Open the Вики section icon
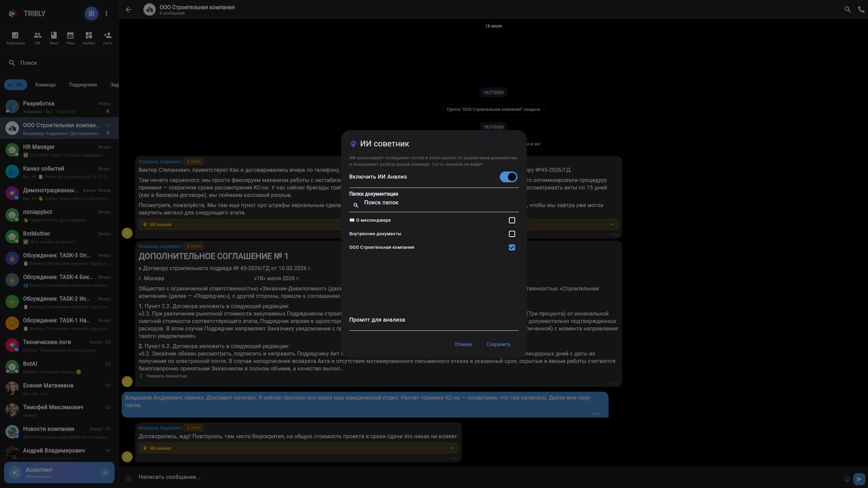The width and height of the screenshot is (868, 488). coord(54,38)
